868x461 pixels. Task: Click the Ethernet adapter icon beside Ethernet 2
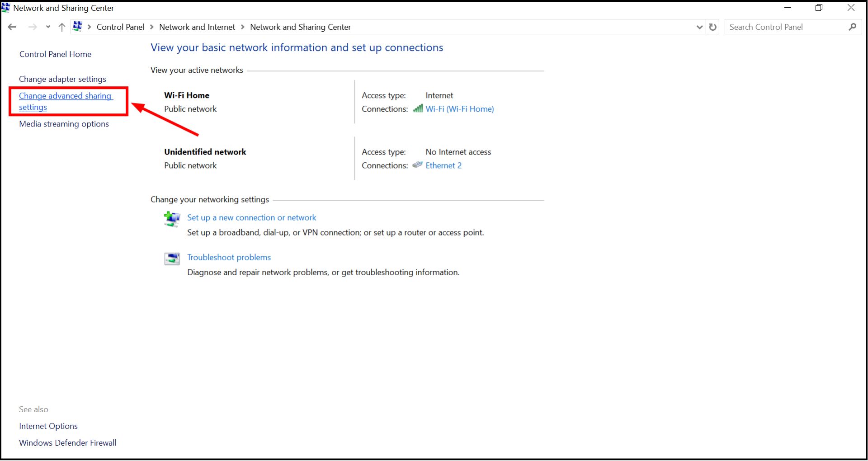point(417,165)
